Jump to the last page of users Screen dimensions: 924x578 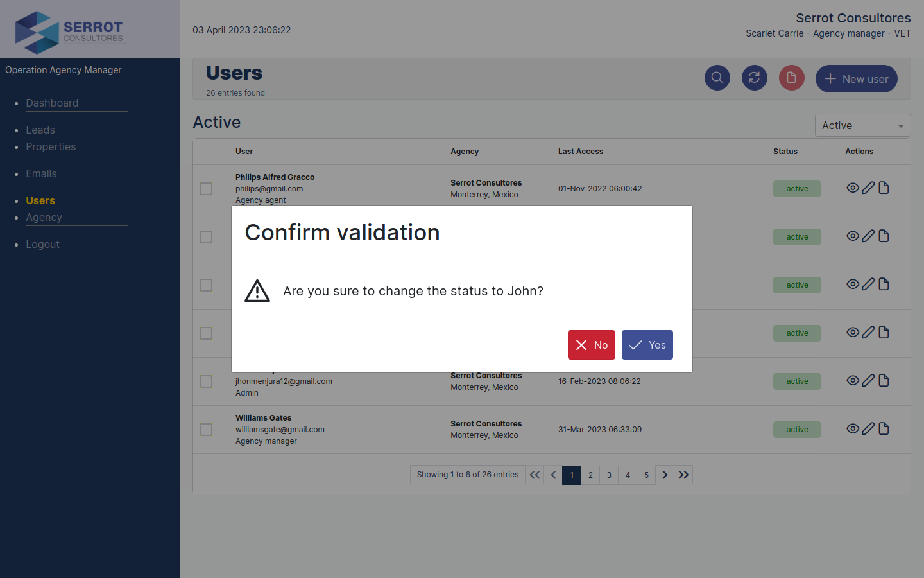[x=683, y=475]
